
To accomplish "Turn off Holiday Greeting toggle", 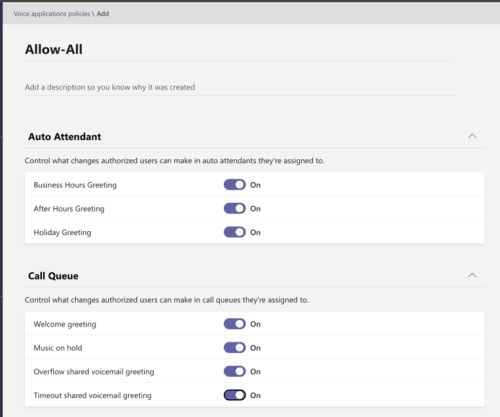I will click(x=235, y=232).
